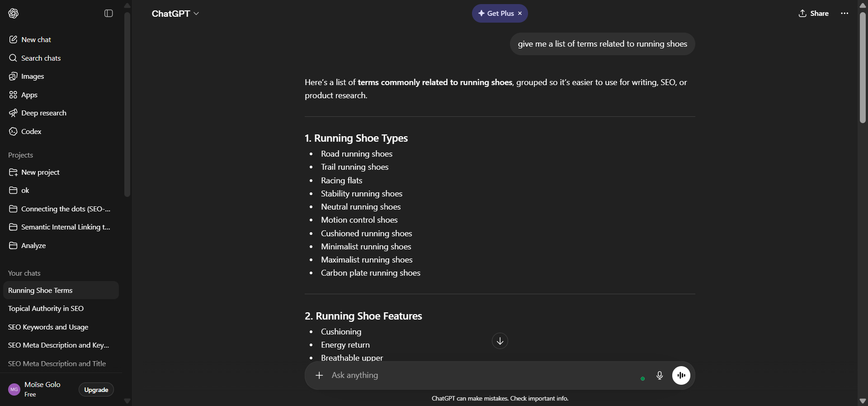The image size is (868, 406).
Task: Open Deep research
Action: 61,113
